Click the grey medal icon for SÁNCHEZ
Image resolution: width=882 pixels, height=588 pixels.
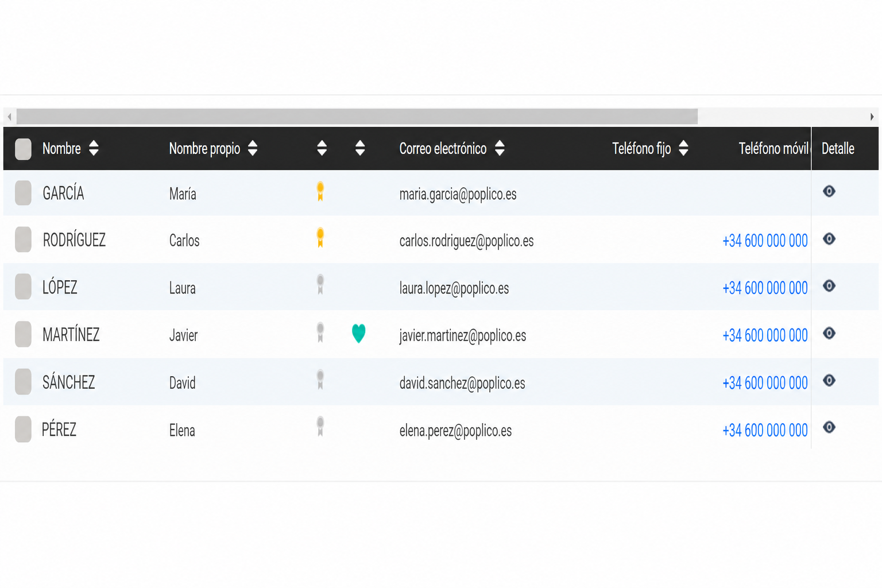[320, 380]
